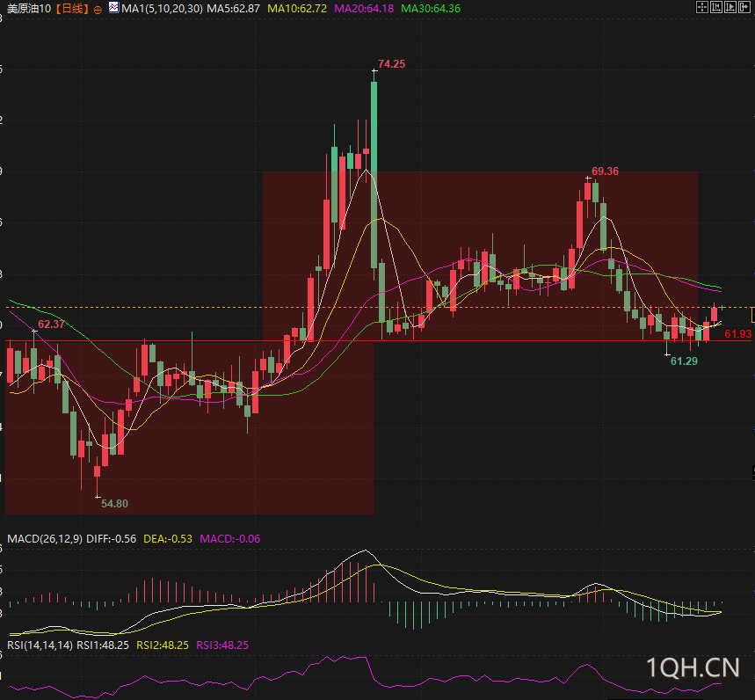Click the 74.25 high price marker
Viewport: 755px width, 700px height.
coord(391,64)
